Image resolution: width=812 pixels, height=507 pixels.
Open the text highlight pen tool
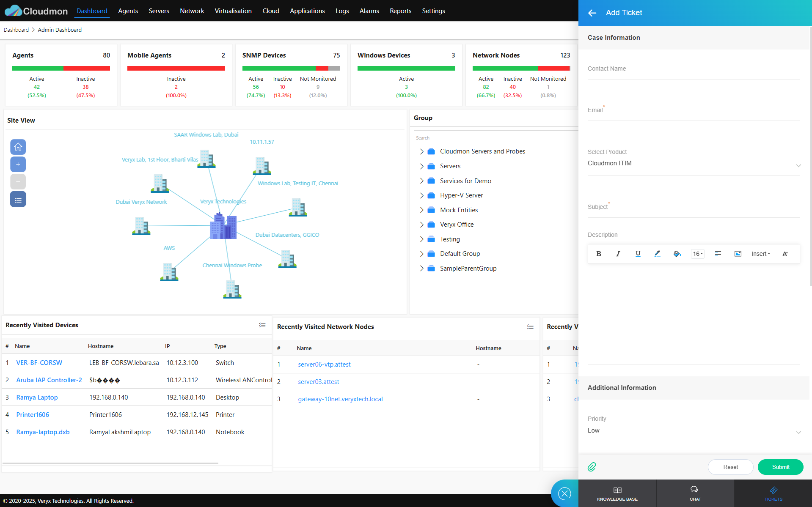tap(657, 254)
